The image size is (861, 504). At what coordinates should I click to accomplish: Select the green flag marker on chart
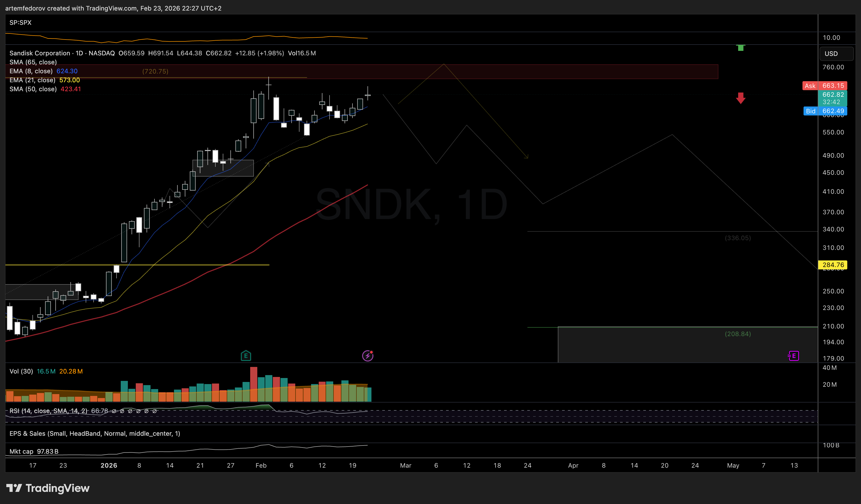click(741, 47)
